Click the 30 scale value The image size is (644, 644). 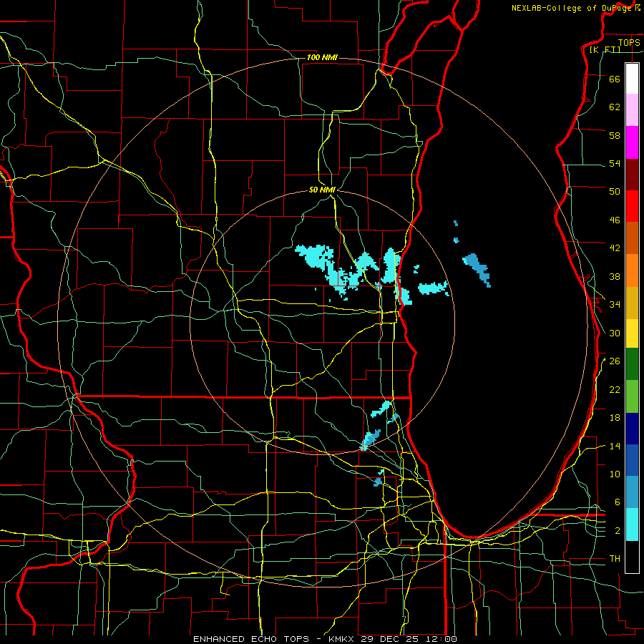[x=615, y=333]
